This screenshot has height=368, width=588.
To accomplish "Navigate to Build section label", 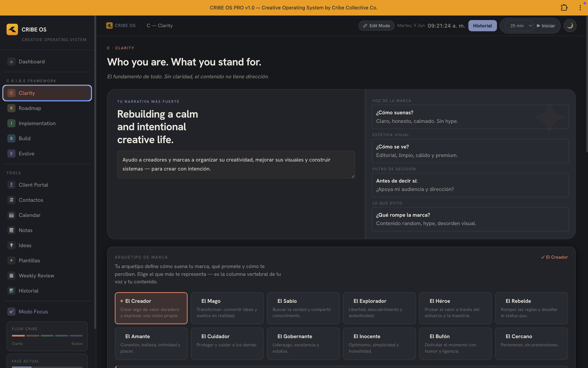I will click(x=24, y=138).
